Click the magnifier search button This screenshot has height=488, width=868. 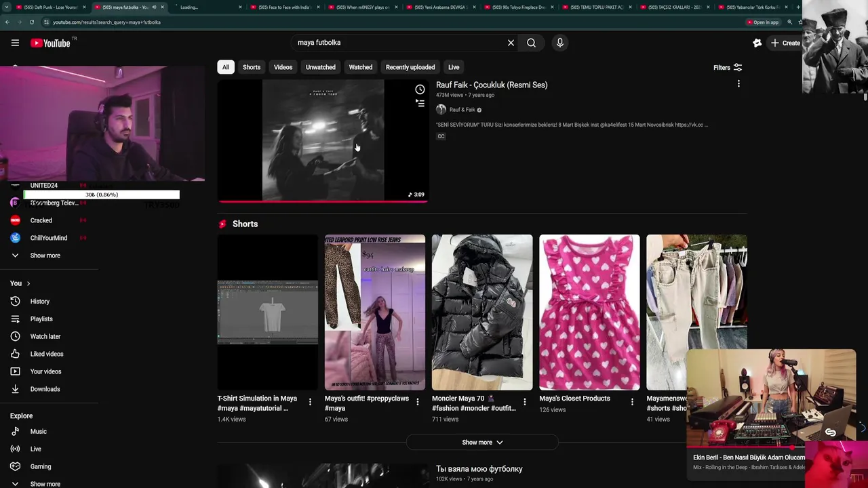pyautogui.click(x=531, y=43)
